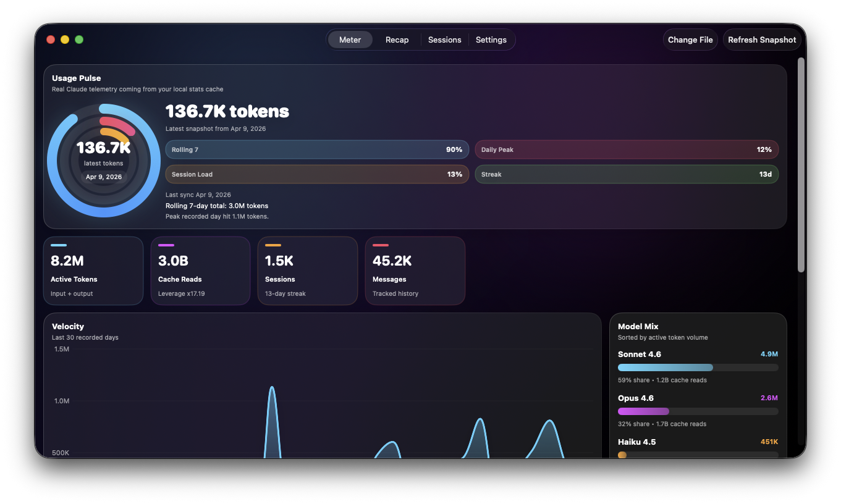Click the Usage Pulse heading
This screenshot has width=841, height=504.
77,78
